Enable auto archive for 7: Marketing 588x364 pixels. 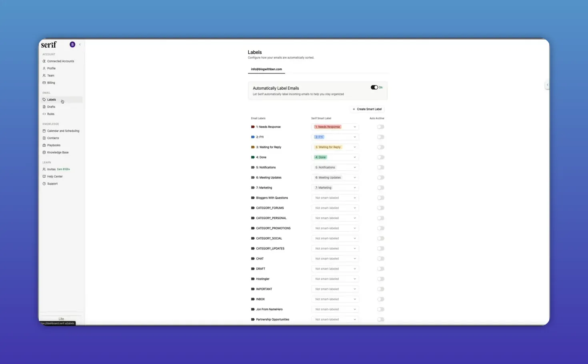(x=380, y=188)
